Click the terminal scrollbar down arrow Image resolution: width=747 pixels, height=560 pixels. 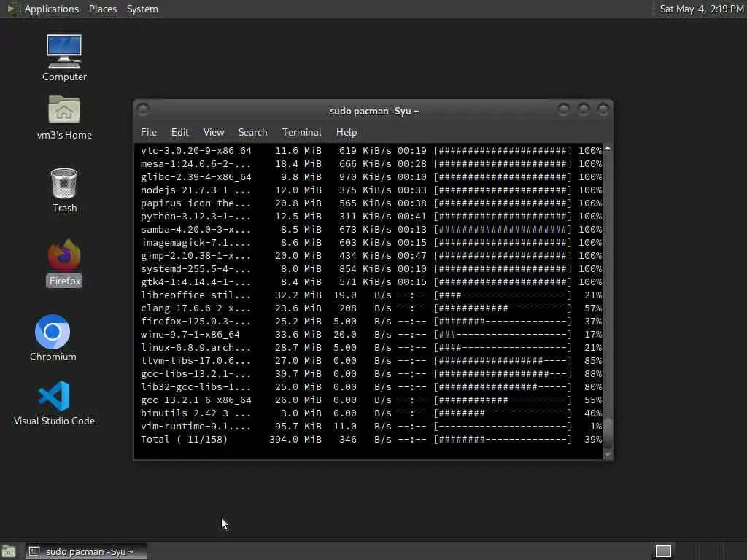point(608,455)
